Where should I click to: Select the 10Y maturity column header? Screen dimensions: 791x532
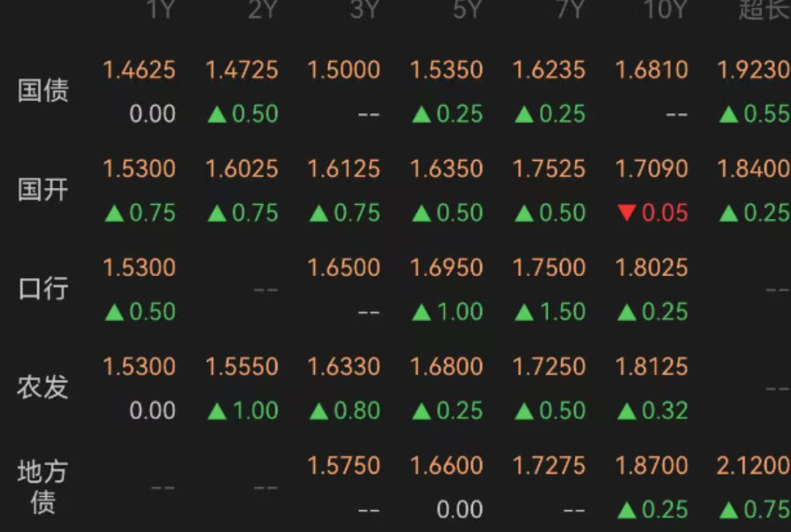click(666, 9)
